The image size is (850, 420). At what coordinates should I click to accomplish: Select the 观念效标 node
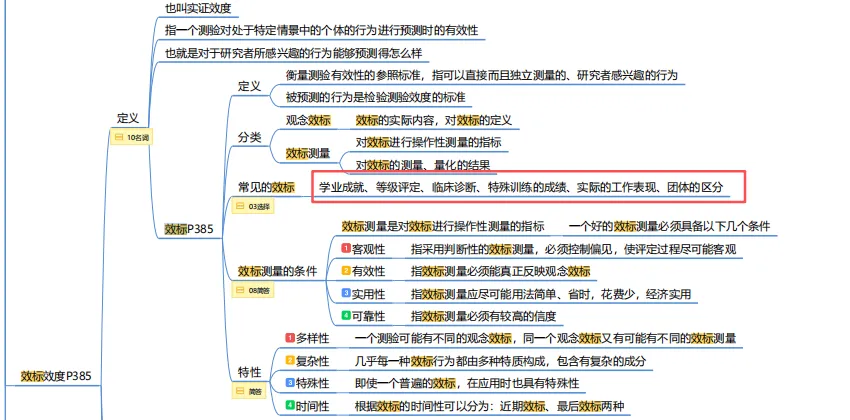click(308, 120)
